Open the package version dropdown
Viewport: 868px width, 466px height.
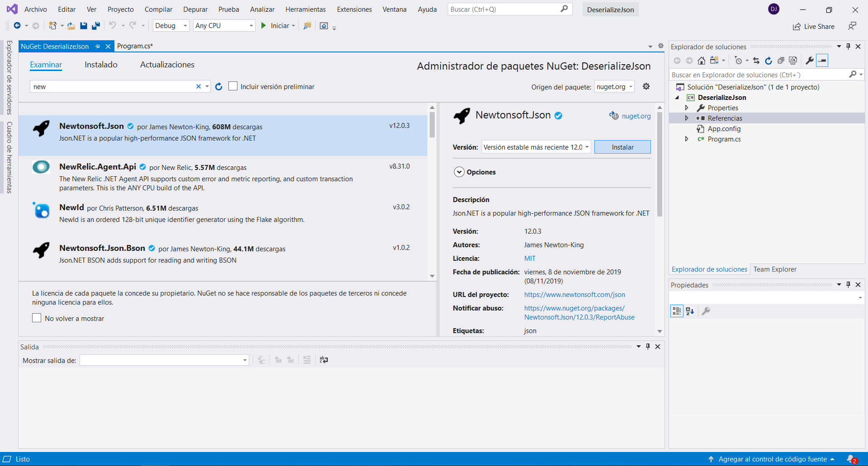(x=536, y=147)
